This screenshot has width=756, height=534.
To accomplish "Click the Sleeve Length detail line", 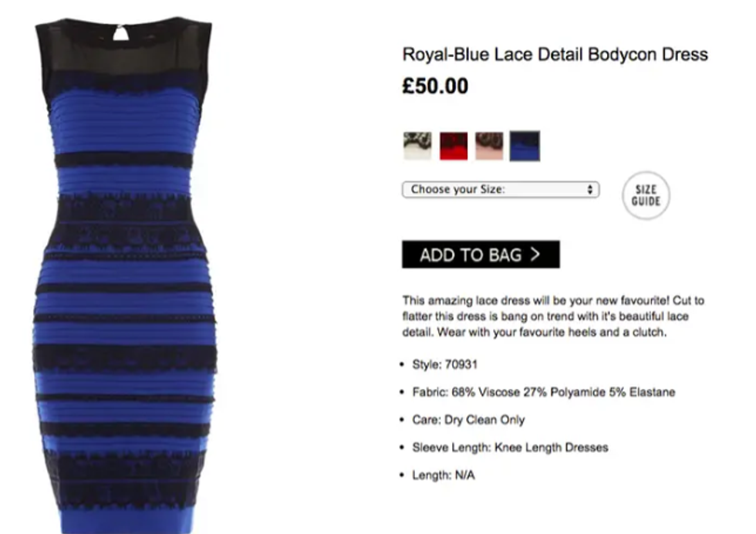I will pos(510,448).
